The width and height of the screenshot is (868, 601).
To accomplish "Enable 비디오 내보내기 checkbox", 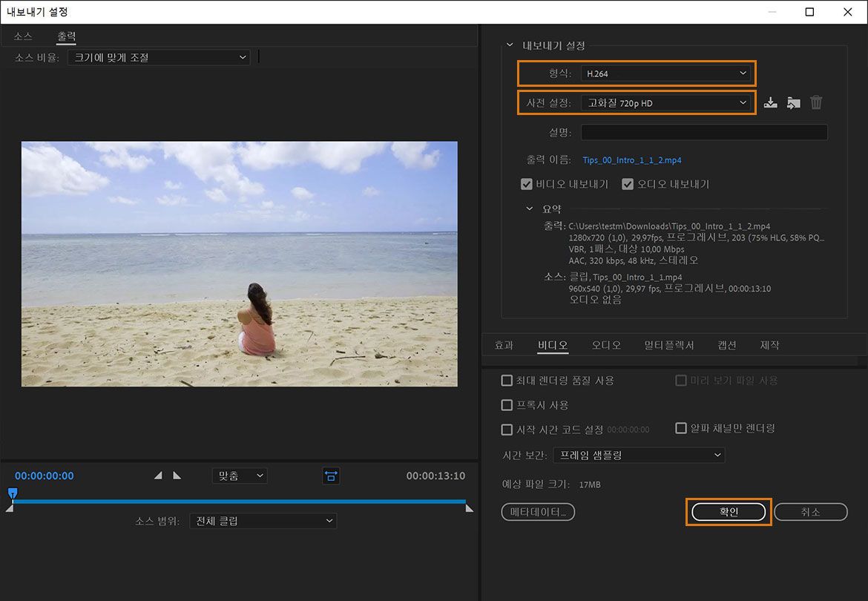I will pos(527,184).
